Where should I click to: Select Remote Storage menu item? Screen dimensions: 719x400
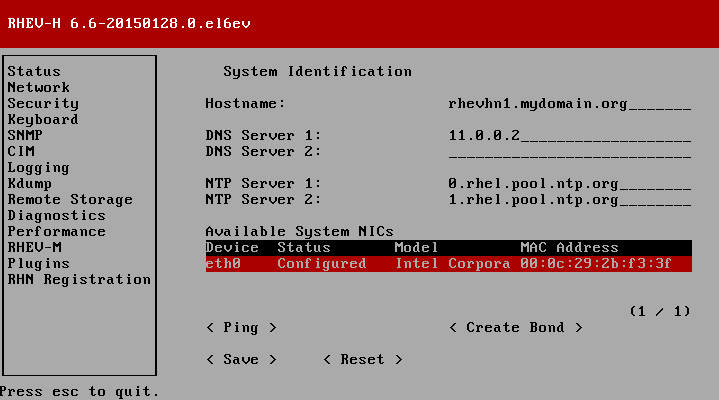coord(70,200)
